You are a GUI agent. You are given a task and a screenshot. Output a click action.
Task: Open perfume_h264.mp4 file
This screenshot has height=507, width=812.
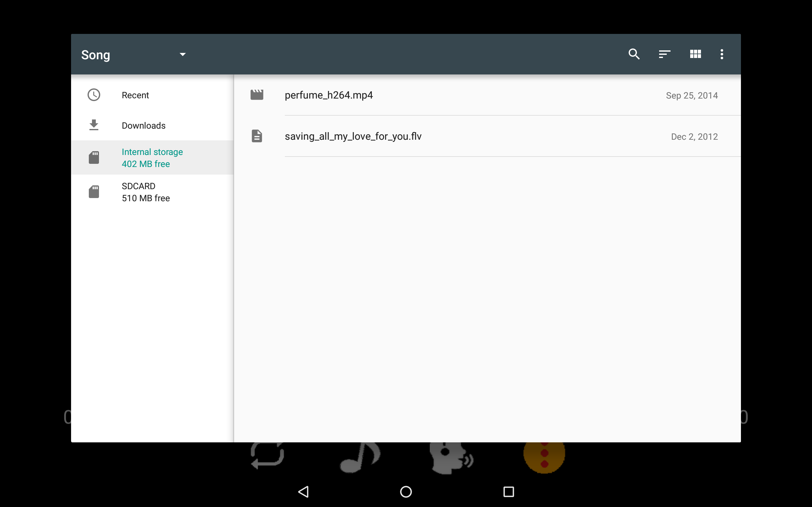point(329,95)
